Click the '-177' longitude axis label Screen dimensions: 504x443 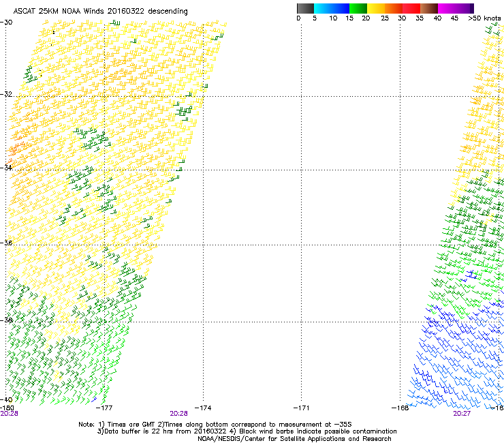pos(104,408)
